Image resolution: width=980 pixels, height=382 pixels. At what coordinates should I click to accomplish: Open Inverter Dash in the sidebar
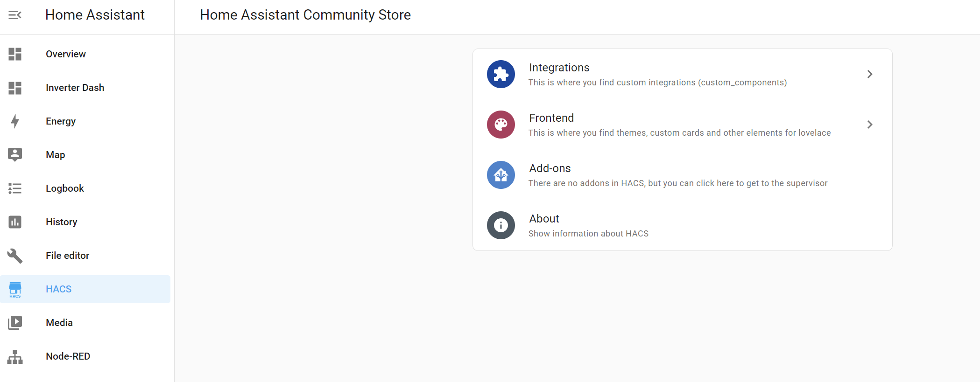click(x=75, y=88)
